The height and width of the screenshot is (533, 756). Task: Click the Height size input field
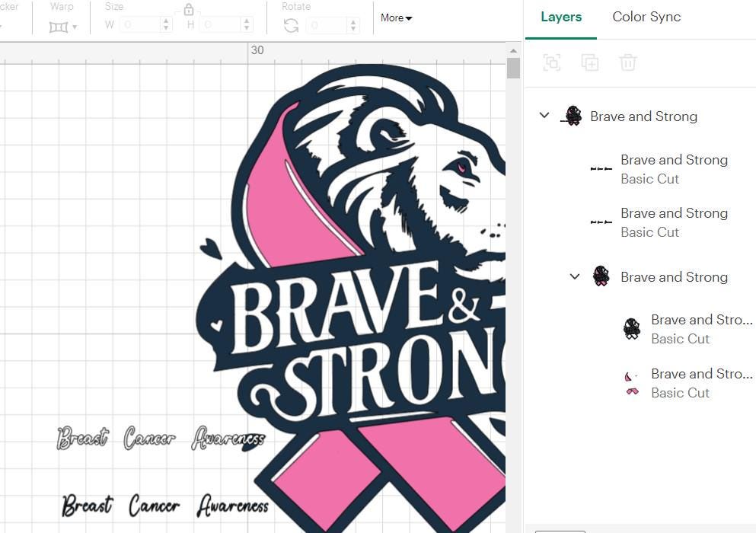pos(222,24)
